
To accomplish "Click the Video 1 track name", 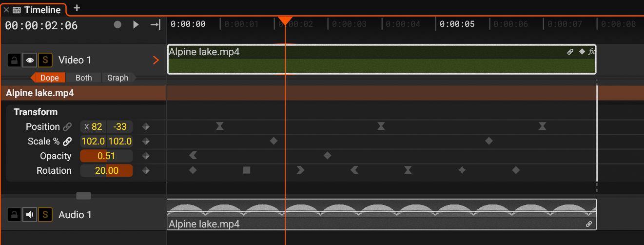I will [x=75, y=60].
